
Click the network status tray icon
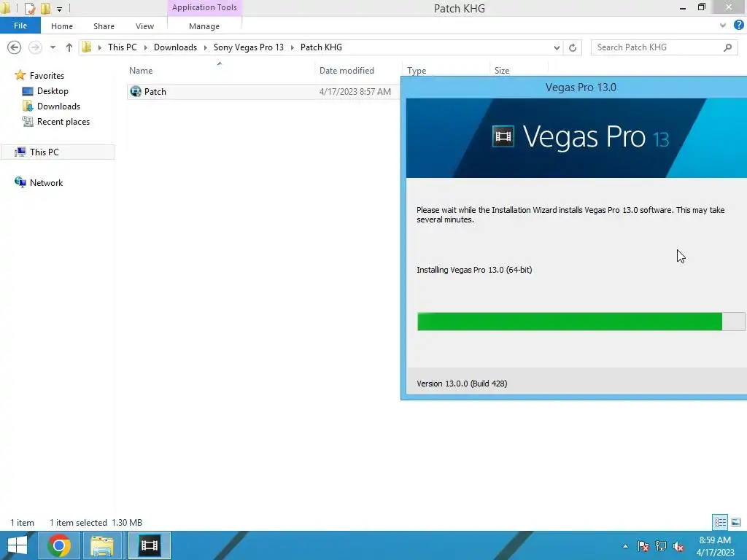[661, 546]
